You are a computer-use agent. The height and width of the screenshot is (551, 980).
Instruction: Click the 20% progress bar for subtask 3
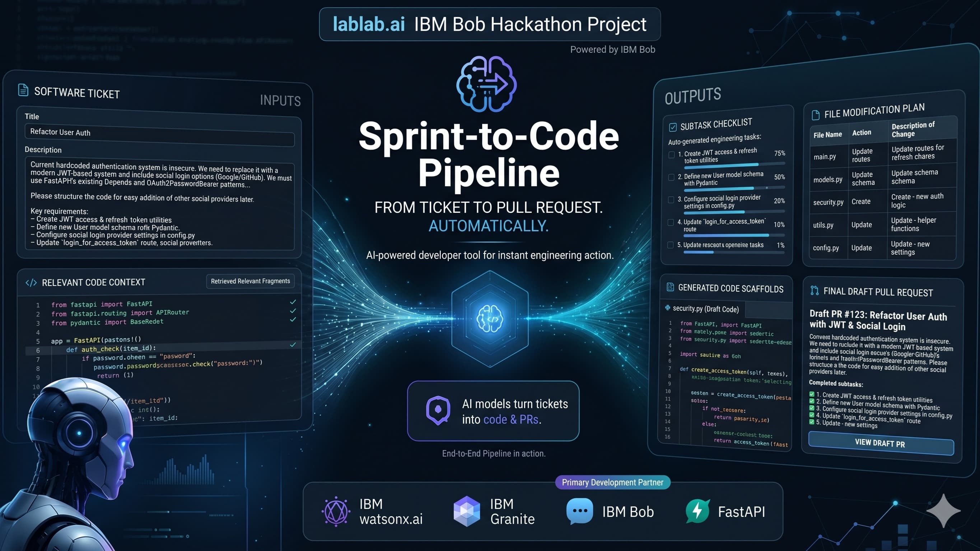click(x=734, y=211)
